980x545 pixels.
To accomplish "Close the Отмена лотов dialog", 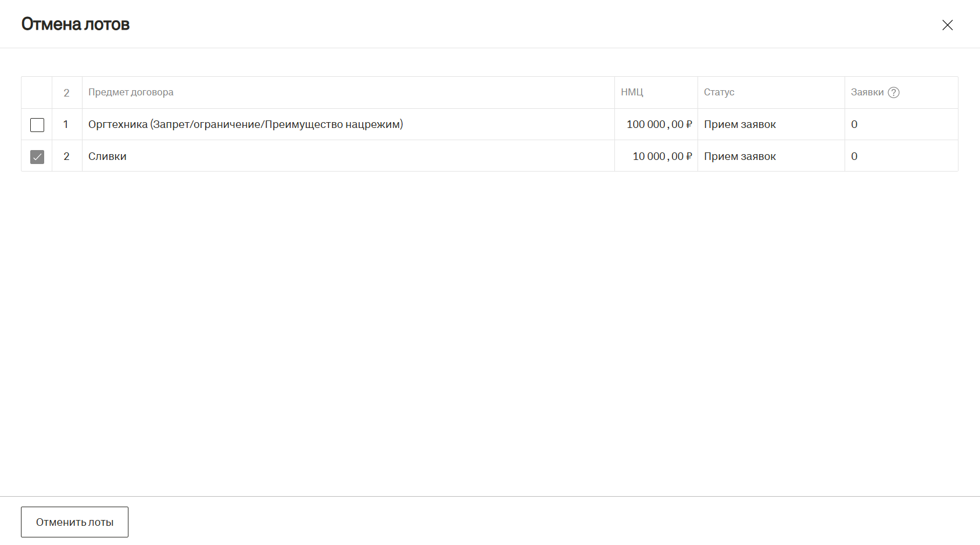I will tap(947, 25).
